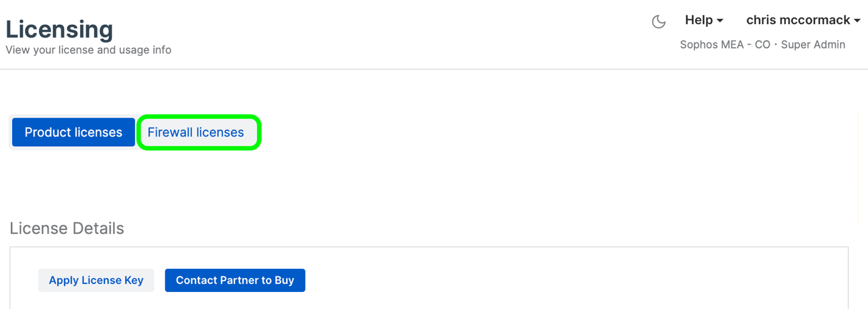Click the blank area below the license tabs
Image resolution: width=868 pixels, height=309 pixels.
[x=364, y=182]
